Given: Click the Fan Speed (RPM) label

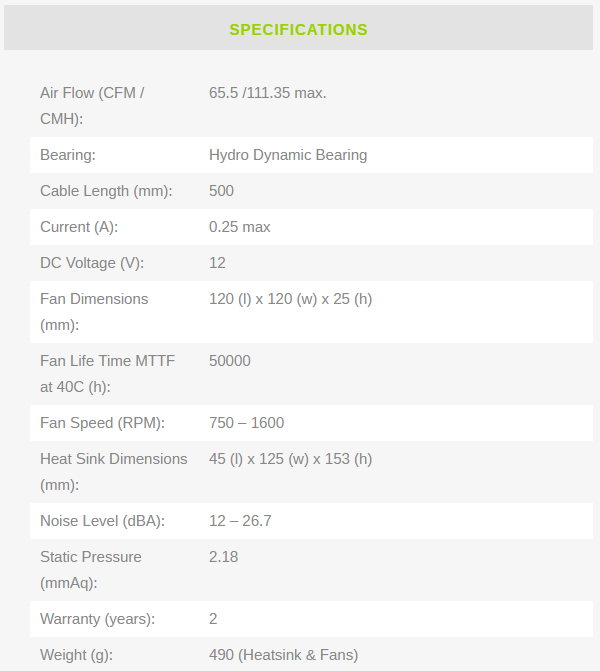Looking at the screenshot, I should tap(102, 423).
